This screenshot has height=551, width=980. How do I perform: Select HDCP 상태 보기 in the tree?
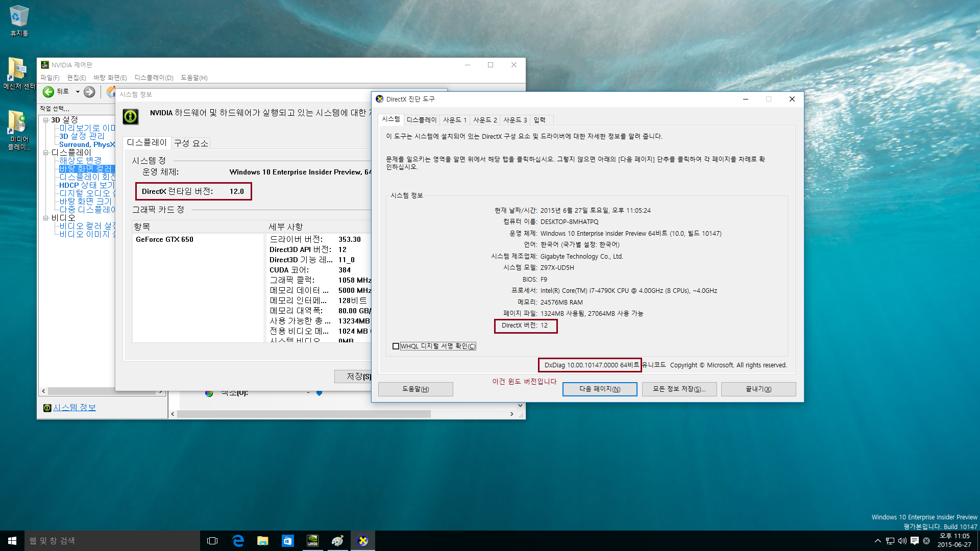tap(87, 185)
